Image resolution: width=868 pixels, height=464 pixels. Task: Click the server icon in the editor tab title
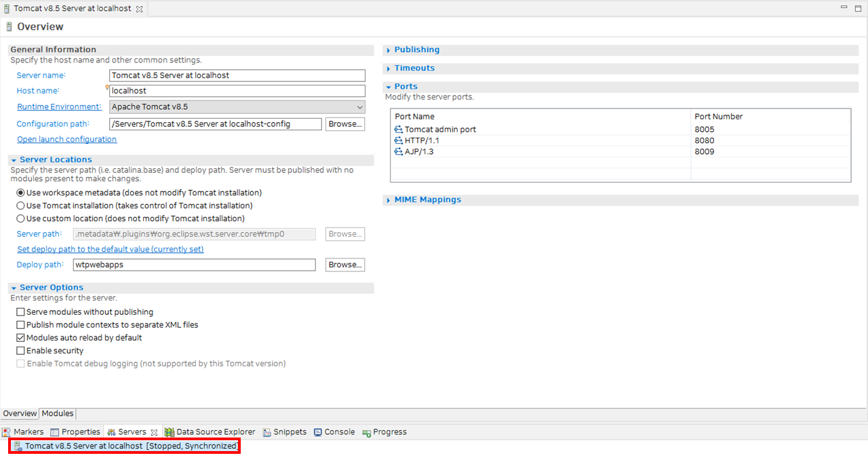point(6,9)
